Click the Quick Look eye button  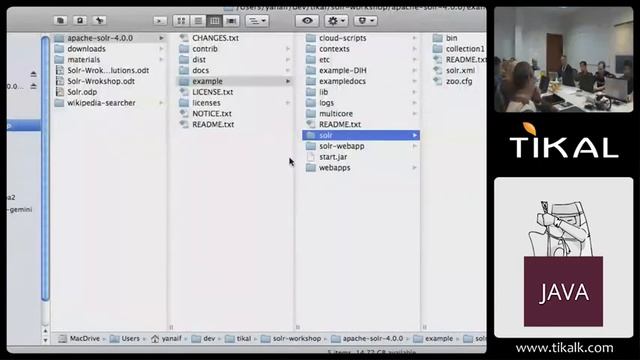(x=307, y=20)
